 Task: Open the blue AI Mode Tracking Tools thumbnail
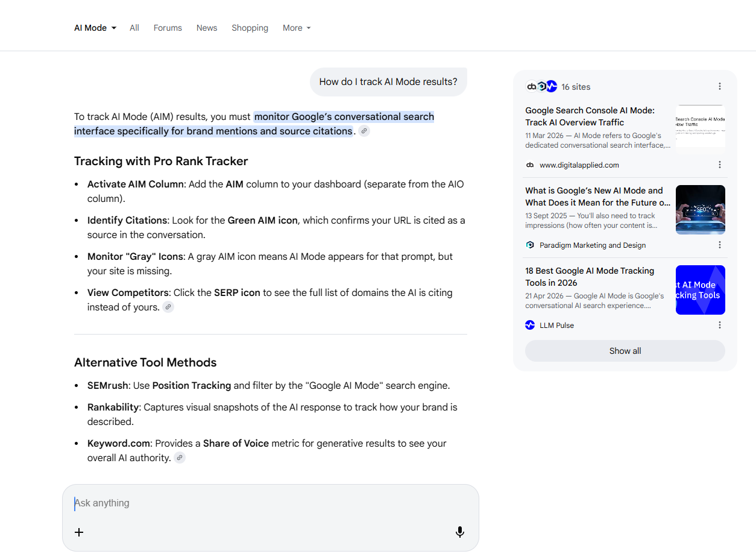[701, 290]
